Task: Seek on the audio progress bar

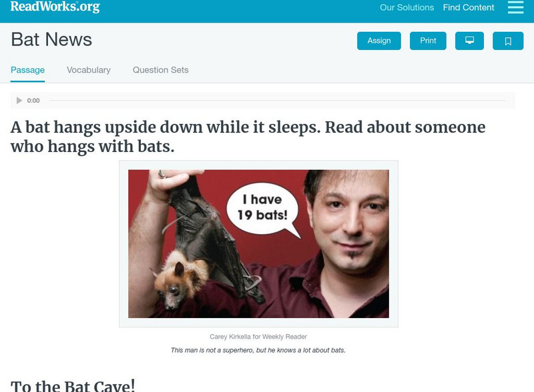Action: tap(277, 101)
